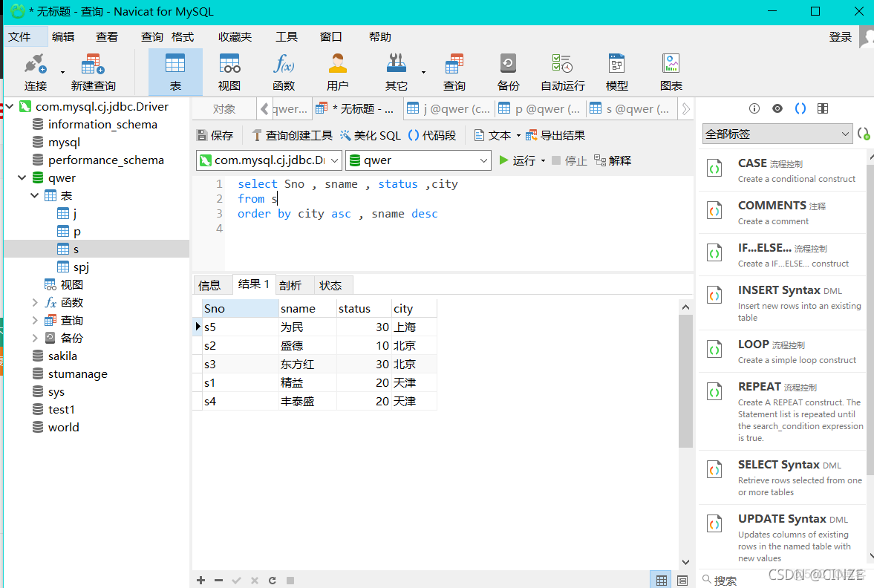Add new snippet with plus icon
Screen dimensions: 874x588
864,134
